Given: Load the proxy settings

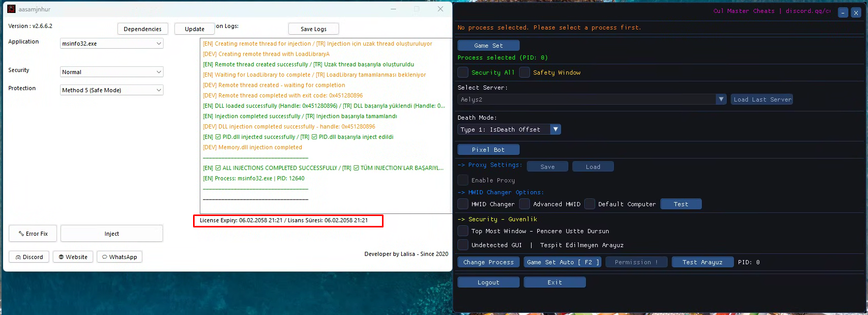Looking at the screenshot, I should [593, 167].
